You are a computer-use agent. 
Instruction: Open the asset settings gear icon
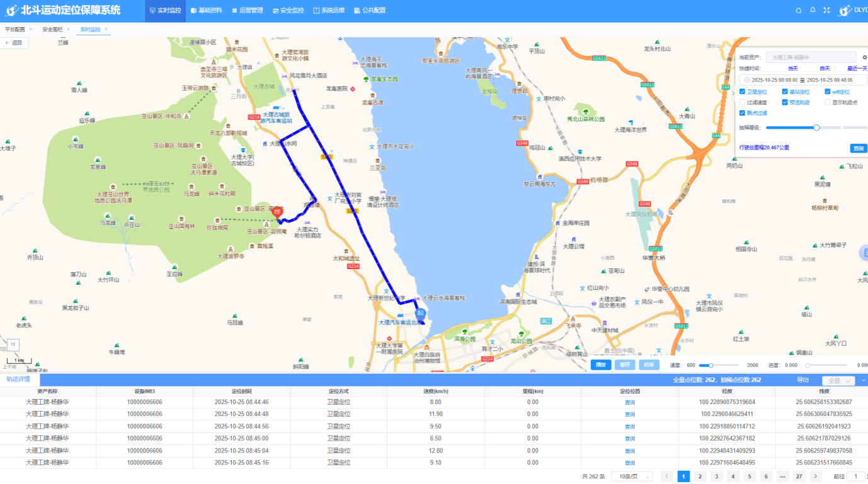[x=865, y=57]
